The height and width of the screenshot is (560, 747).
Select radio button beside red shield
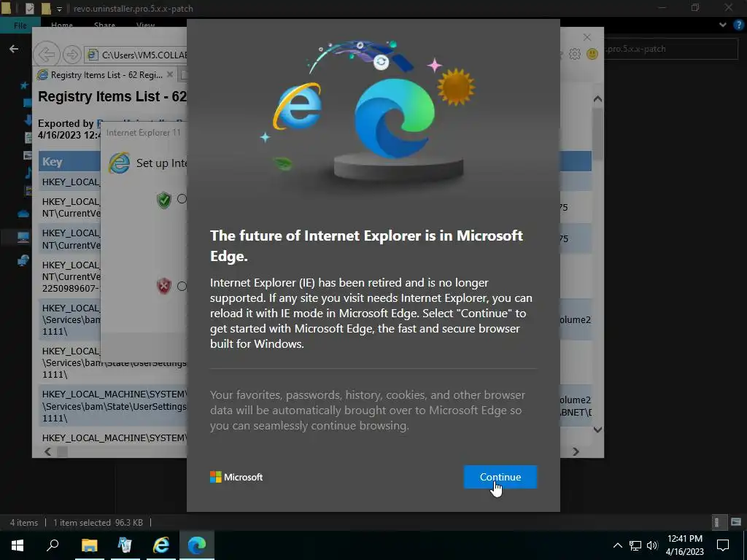tap(182, 286)
